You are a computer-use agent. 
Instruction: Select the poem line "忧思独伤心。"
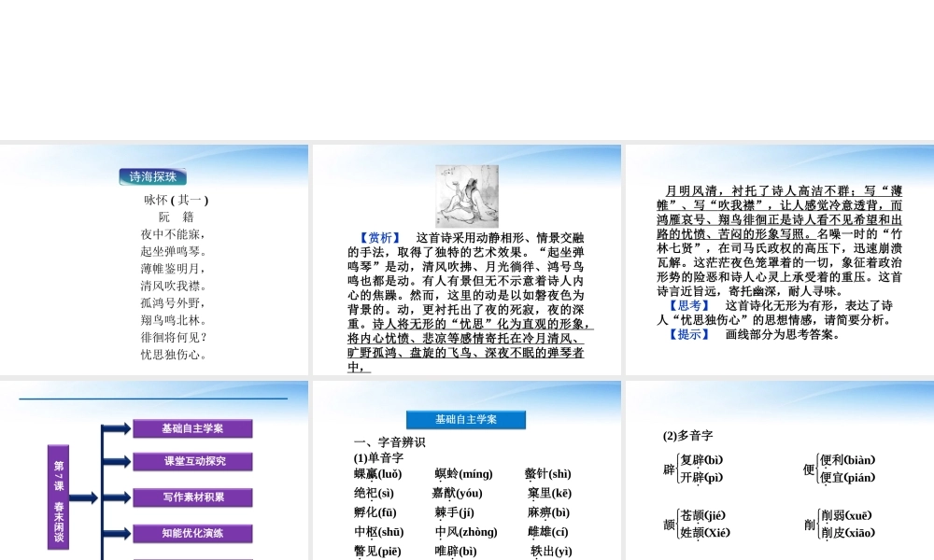point(174,355)
